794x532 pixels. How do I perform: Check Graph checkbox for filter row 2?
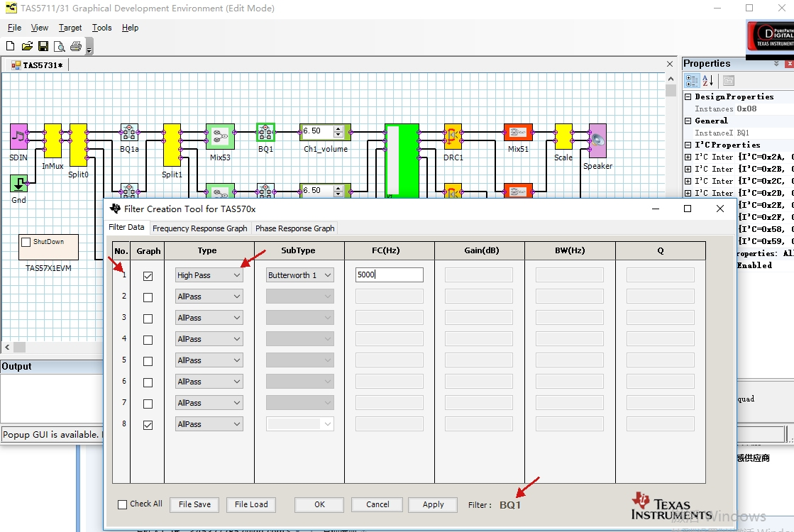coord(148,298)
